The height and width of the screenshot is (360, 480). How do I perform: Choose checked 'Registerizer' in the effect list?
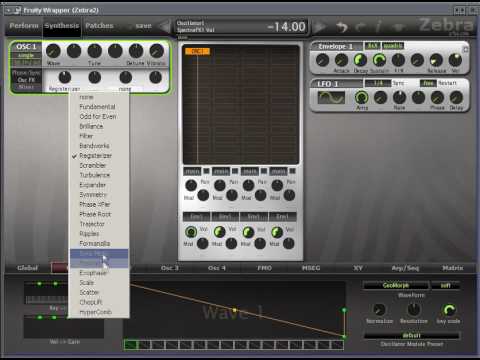[99, 156]
